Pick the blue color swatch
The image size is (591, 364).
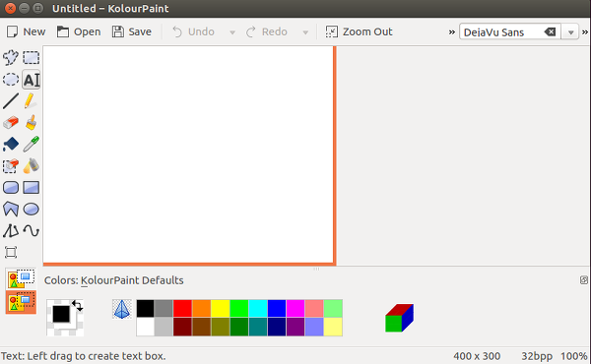click(x=277, y=309)
